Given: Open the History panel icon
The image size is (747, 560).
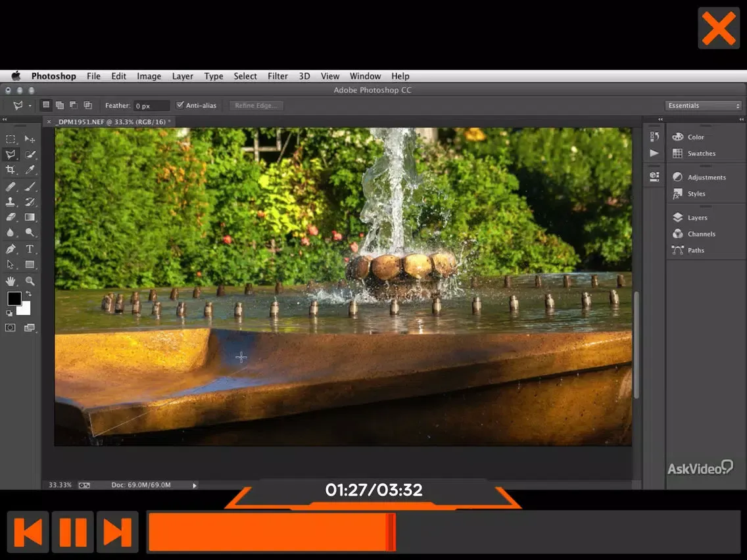Looking at the screenshot, I should 654,137.
